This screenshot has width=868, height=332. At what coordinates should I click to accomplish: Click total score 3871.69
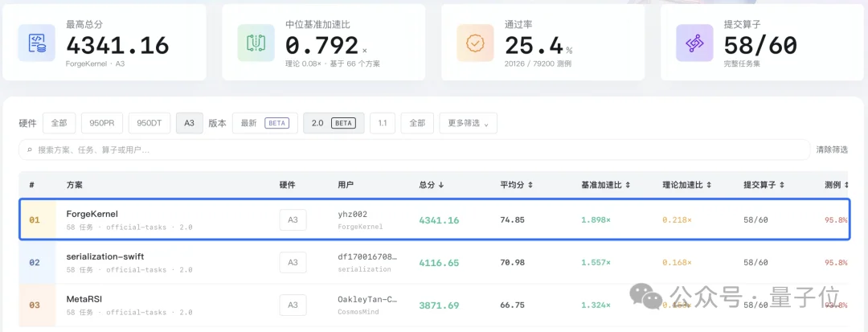tap(439, 305)
